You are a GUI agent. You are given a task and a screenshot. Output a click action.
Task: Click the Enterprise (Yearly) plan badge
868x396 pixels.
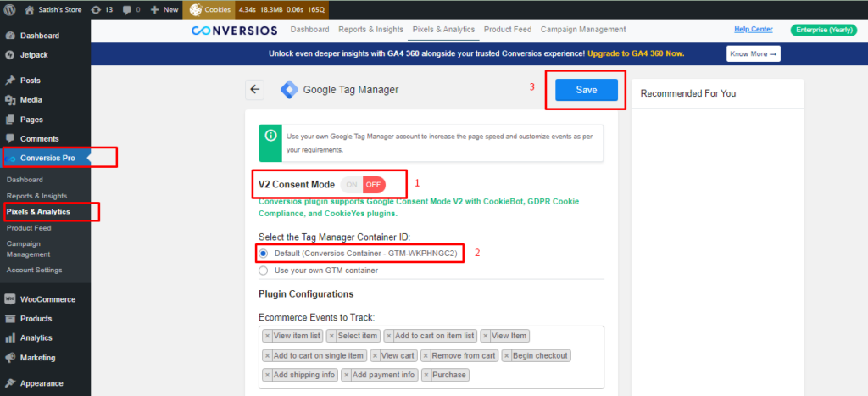coord(824,30)
